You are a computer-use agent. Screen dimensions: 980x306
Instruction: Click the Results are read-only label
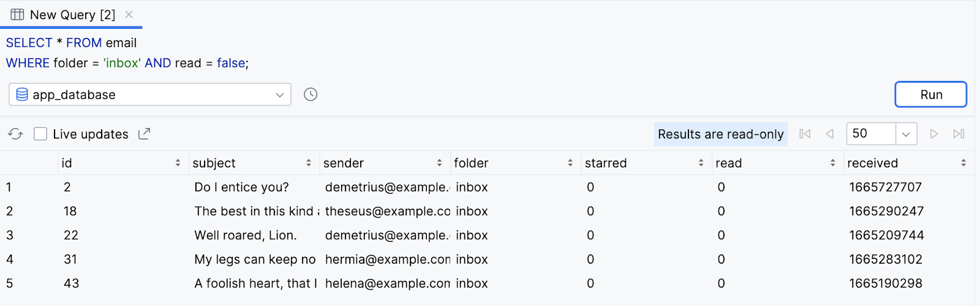720,134
